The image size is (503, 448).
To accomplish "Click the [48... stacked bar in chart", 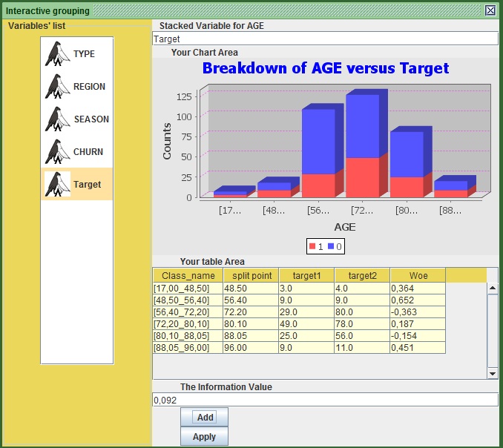I will click(278, 187).
